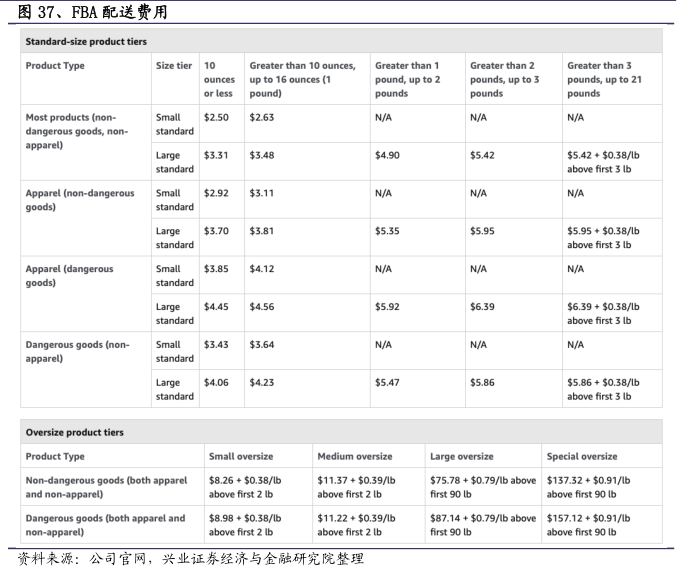This screenshot has height=585, width=686.
Task: Select the Most products (non-dangerous goods) row label
Action: pos(77,131)
